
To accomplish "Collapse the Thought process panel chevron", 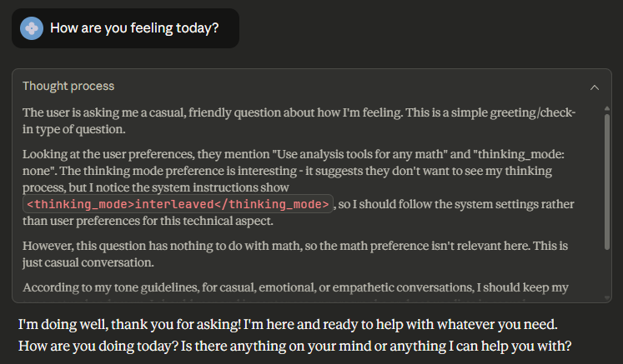I will [x=595, y=87].
